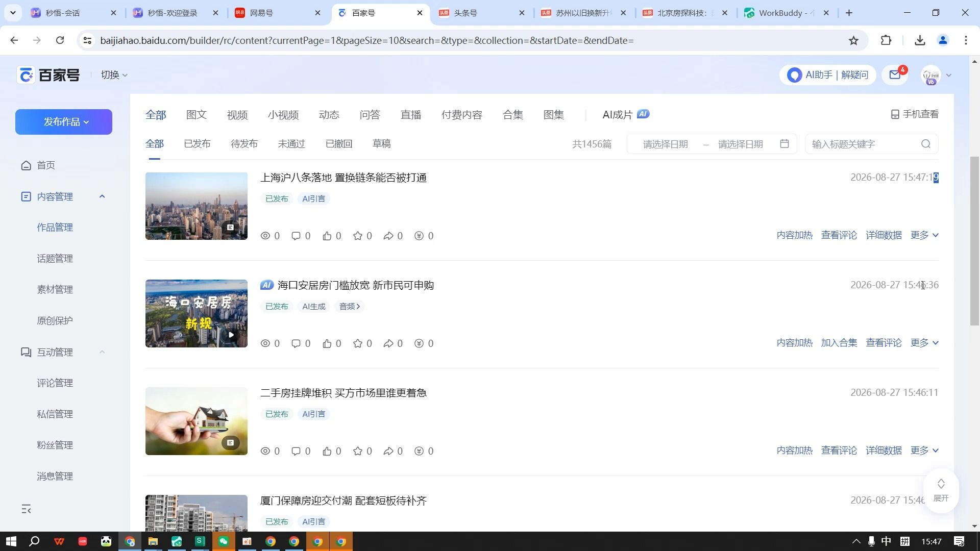The image size is (980, 551).
Task: Switch to the 网易号 browser tab
Action: (x=278, y=13)
